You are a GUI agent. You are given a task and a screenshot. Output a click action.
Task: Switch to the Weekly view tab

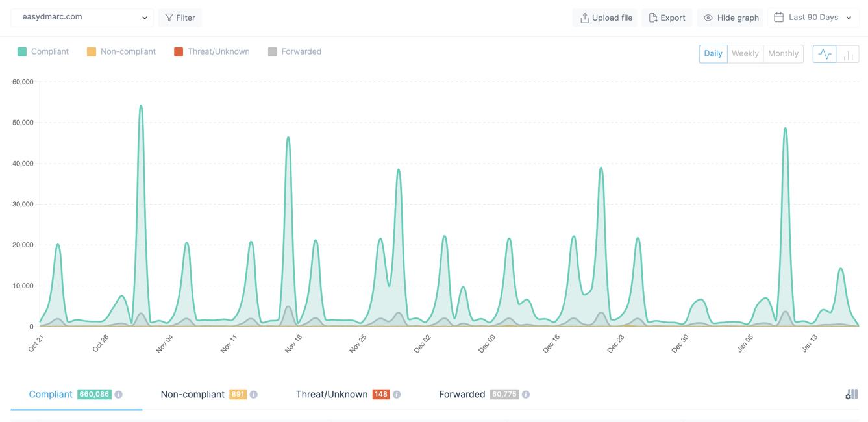click(x=745, y=54)
